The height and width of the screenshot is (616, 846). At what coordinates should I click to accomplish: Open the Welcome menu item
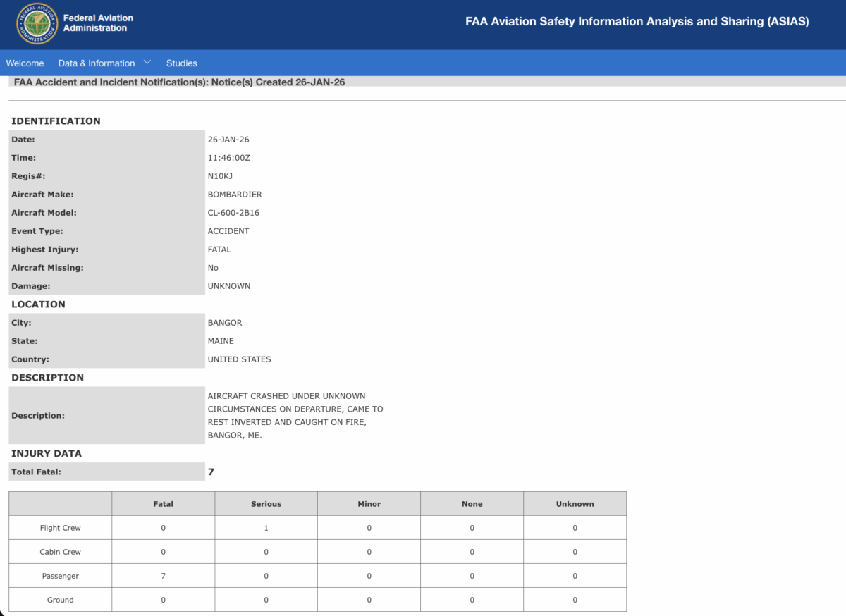(25, 63)
